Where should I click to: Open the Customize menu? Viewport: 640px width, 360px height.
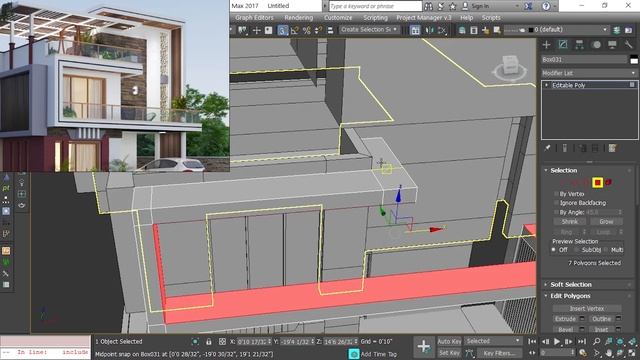coord(338,18)
